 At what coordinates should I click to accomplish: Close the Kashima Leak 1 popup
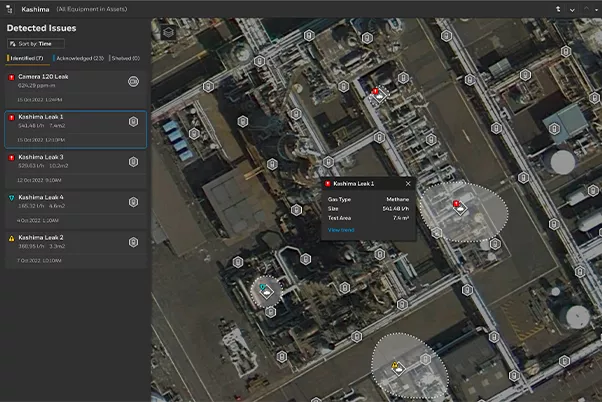point(408,184)
